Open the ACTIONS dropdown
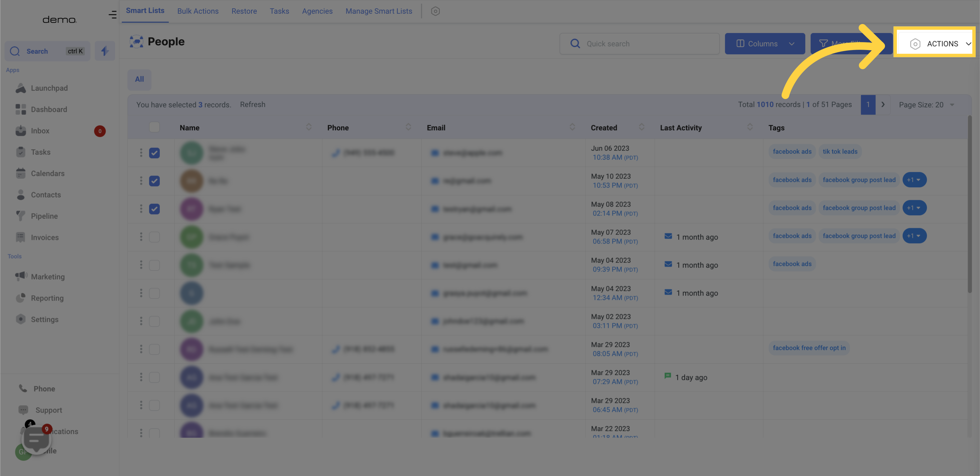Viewport: 980px width, 476px height. click(x=934, y=43)
